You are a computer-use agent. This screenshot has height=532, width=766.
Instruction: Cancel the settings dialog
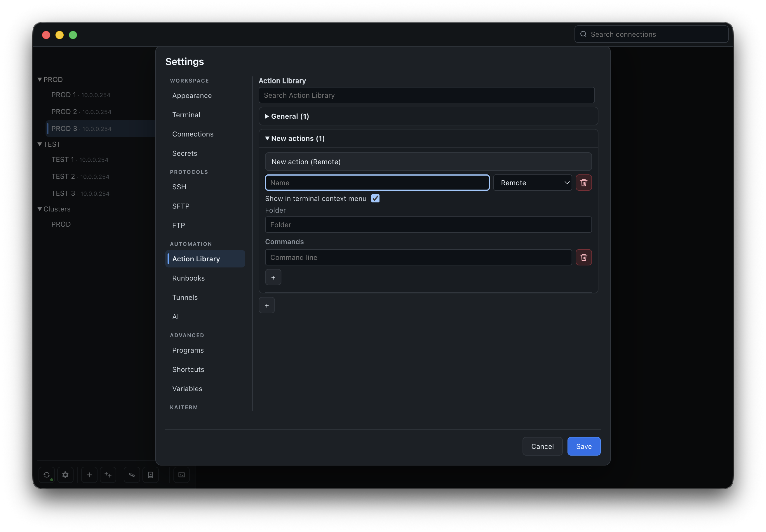click(x=542, y=446)
